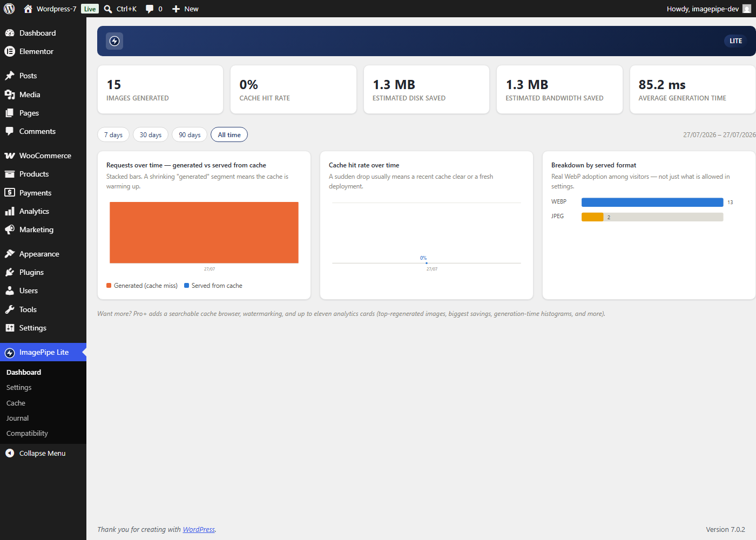
Task: Click the WEBP blue progress bar
Action: (652, 202)
